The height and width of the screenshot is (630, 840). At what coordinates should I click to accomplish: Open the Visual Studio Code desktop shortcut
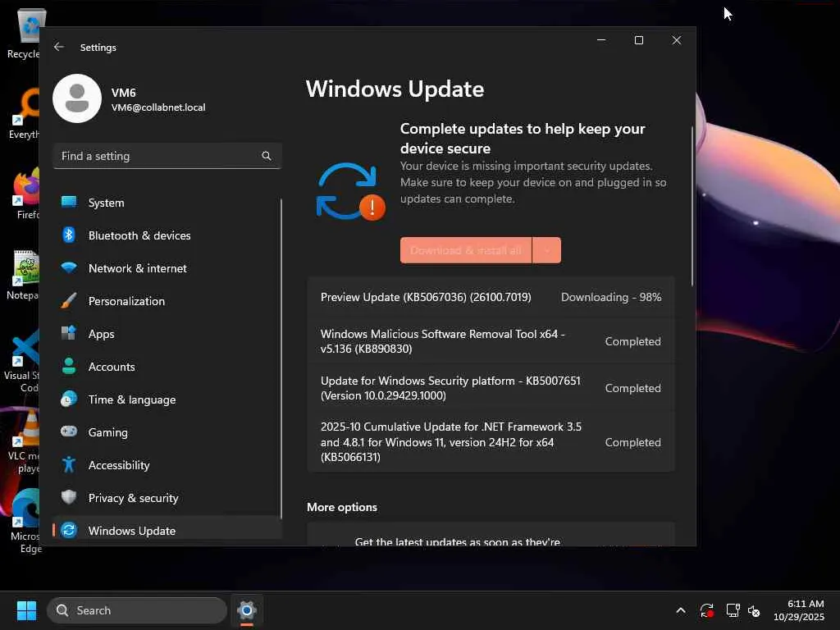pyautogui.click(x=23, y=361)
